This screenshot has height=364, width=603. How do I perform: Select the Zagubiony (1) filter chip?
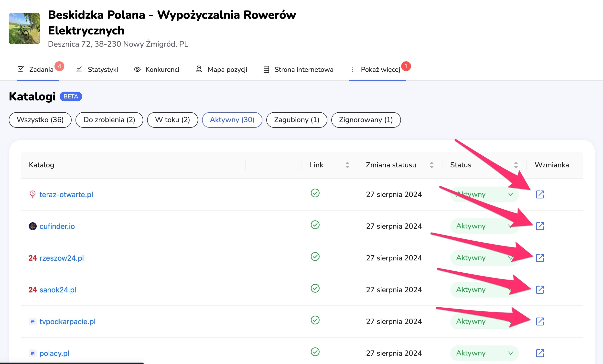[x=296, y=120]
